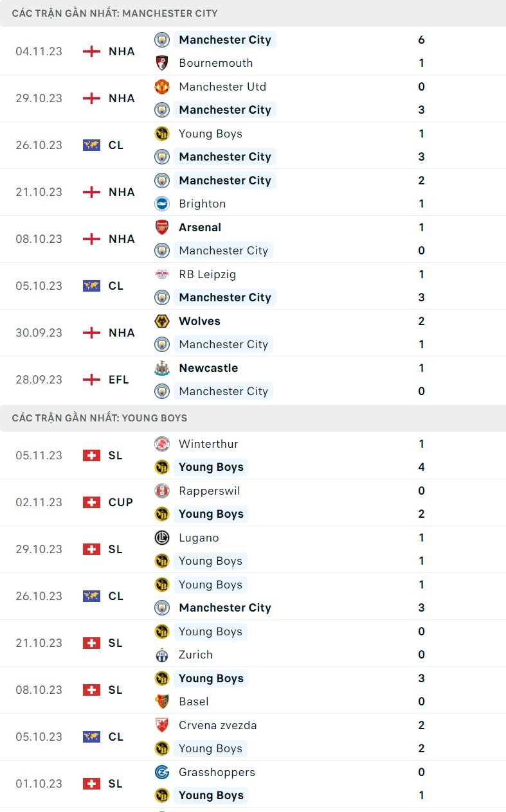
Task: Click the Wolves team crest
Action: pyautogui.click(x=162, y=321)
